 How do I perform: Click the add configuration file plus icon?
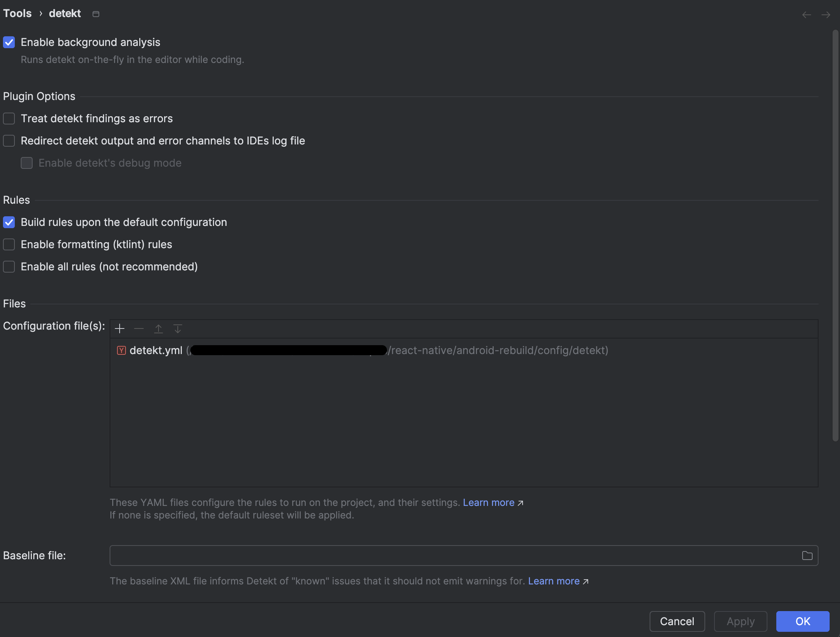coord(120,328)
